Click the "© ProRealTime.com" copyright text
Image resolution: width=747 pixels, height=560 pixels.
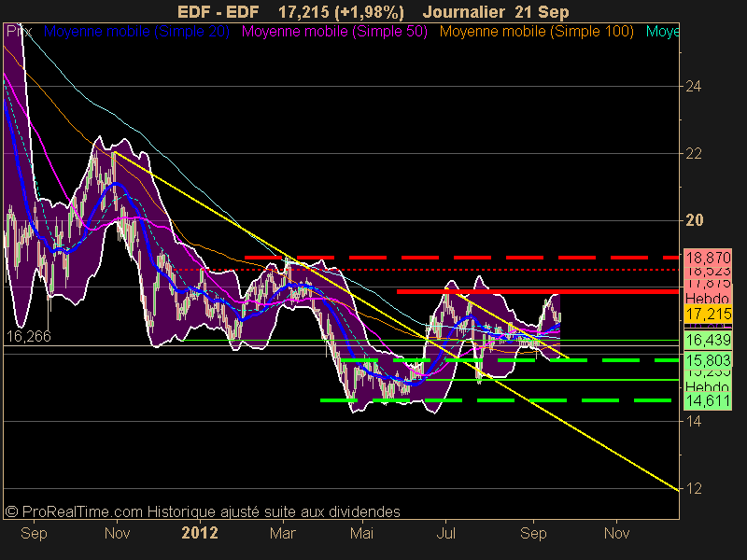click(74, 511)
